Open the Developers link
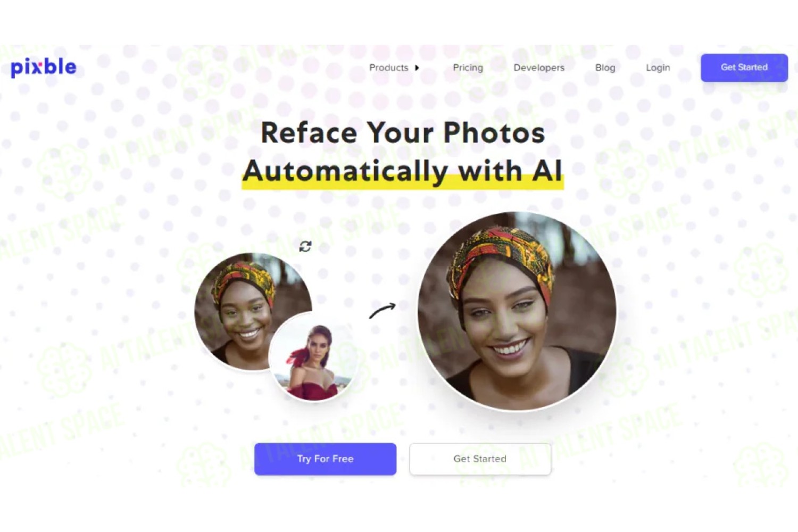The image size is (798, 532). coord(539,68)
